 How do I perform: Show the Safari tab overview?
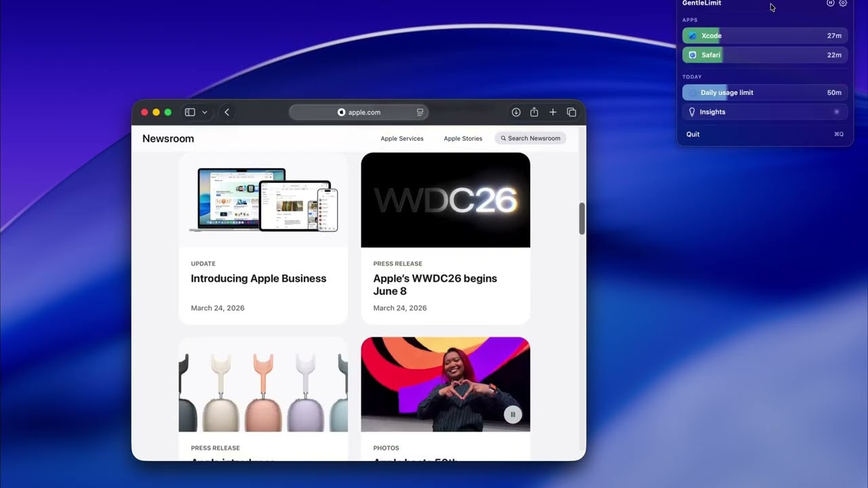(x=572, y=113)
